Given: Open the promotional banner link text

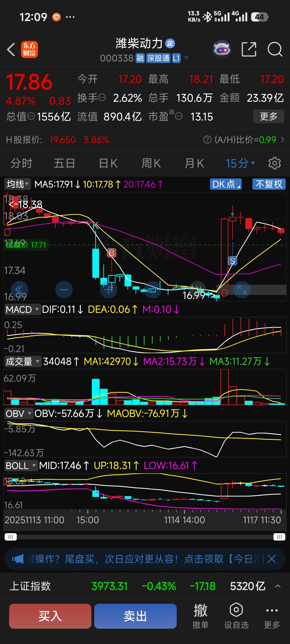Looking at the screenshot, I should point(144,559).
